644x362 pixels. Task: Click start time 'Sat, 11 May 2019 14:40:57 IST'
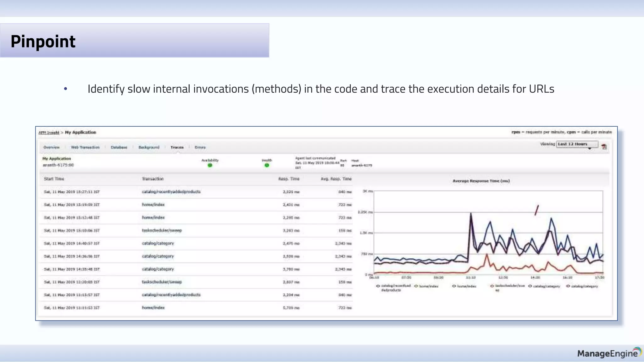[x=72, y=243]
